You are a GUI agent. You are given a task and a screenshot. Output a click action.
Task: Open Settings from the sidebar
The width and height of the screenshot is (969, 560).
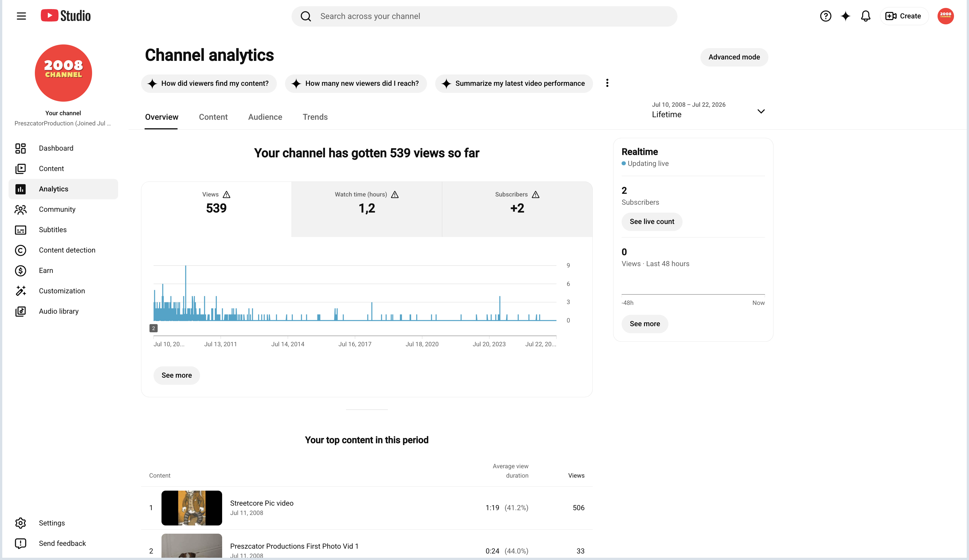coord(63,523)
